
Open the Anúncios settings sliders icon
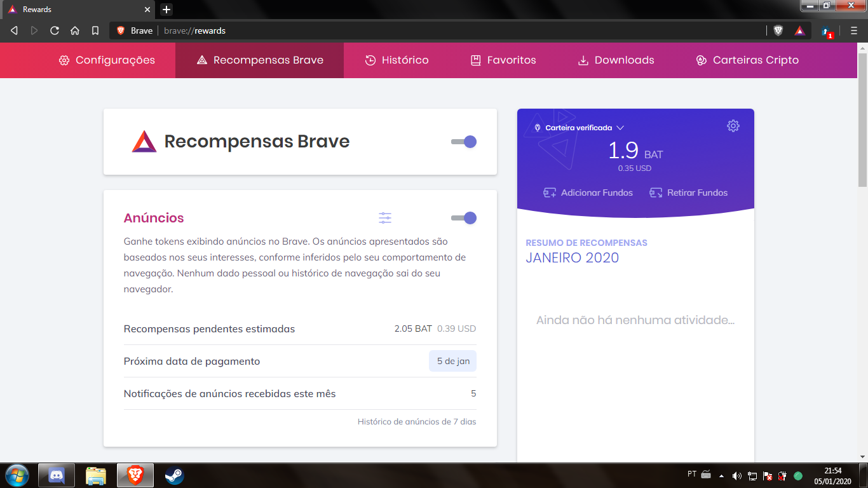tap(385, 218)
